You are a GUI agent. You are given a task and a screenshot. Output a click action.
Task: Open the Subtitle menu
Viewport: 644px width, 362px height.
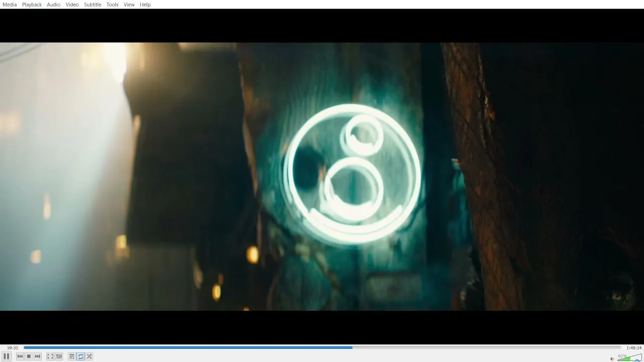[93, 5]
